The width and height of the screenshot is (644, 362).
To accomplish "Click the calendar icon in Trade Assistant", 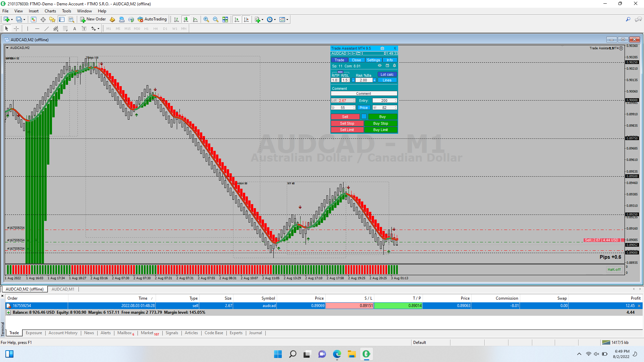I will 387,66.
